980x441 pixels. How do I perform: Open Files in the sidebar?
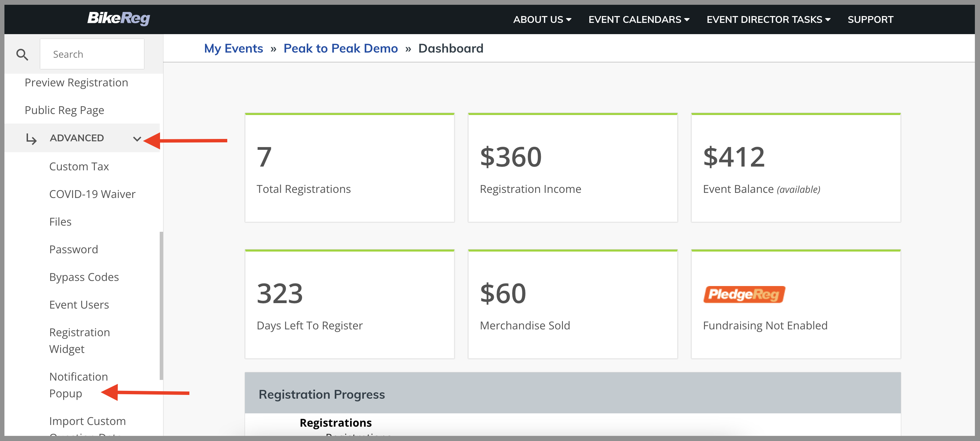tap(60, 222)
